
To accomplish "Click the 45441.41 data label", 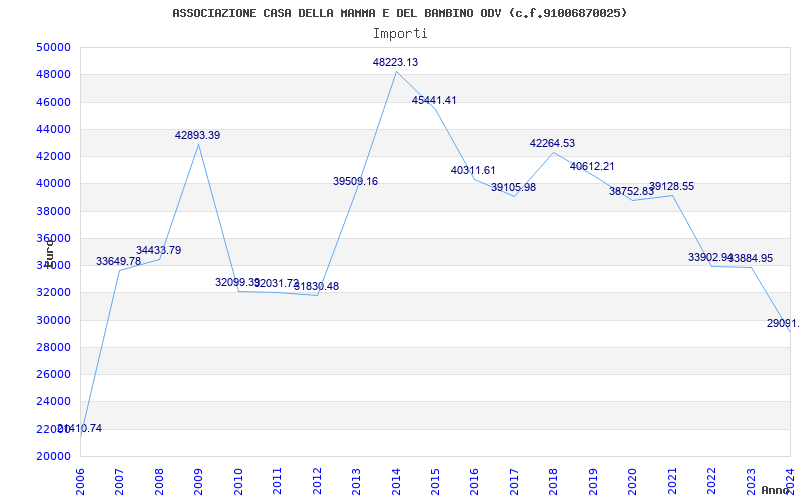I will tap(434, 100).
